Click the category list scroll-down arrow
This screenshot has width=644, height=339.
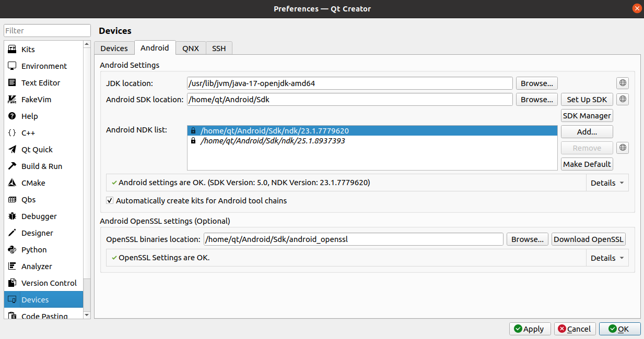(x=87, y=315)
